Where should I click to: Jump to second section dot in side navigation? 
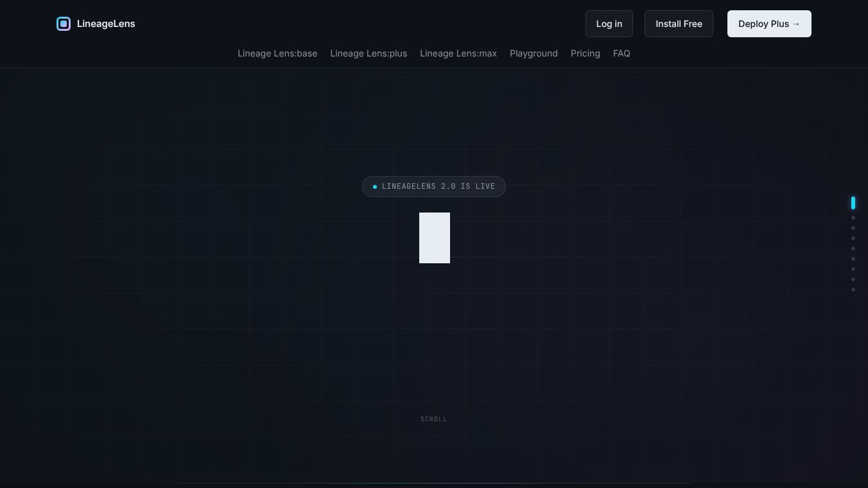[853, 218]
